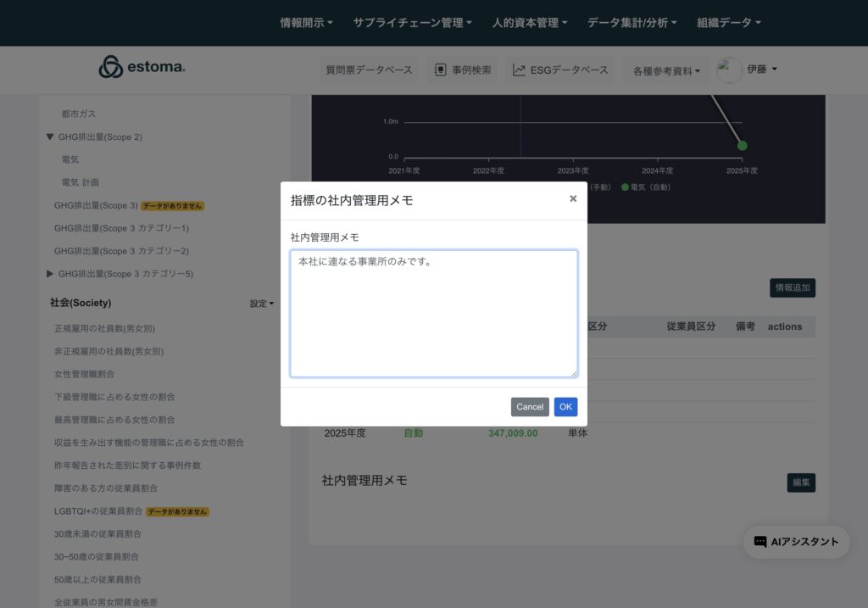This screenshot has height=608, width=868.
Task: Close the memo dialog with X
Action: (x=573, y=198)
